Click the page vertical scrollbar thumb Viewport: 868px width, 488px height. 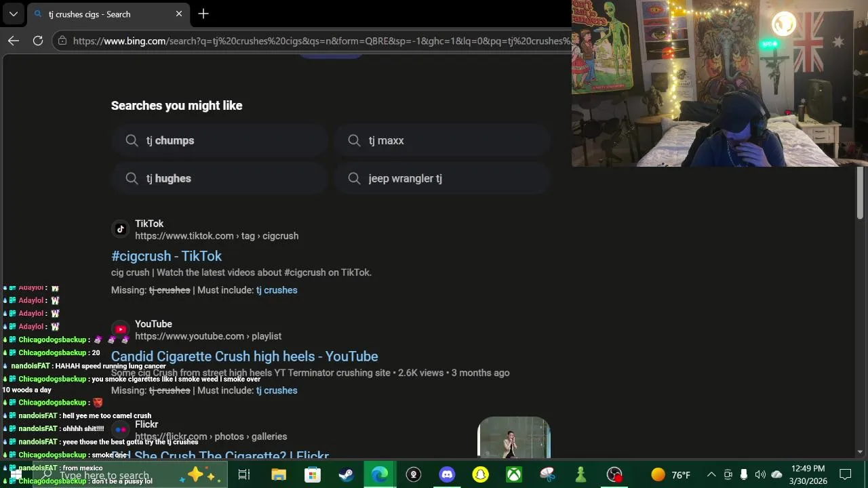tap(860, 193)
